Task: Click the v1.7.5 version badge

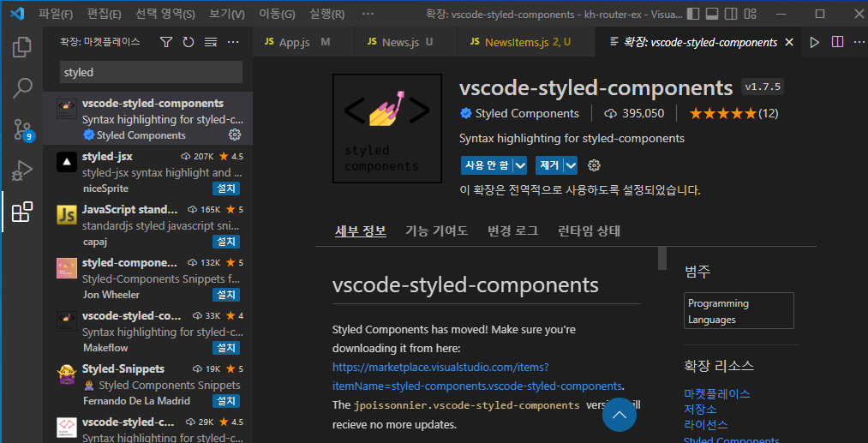Action: click(x=763, y=87)
